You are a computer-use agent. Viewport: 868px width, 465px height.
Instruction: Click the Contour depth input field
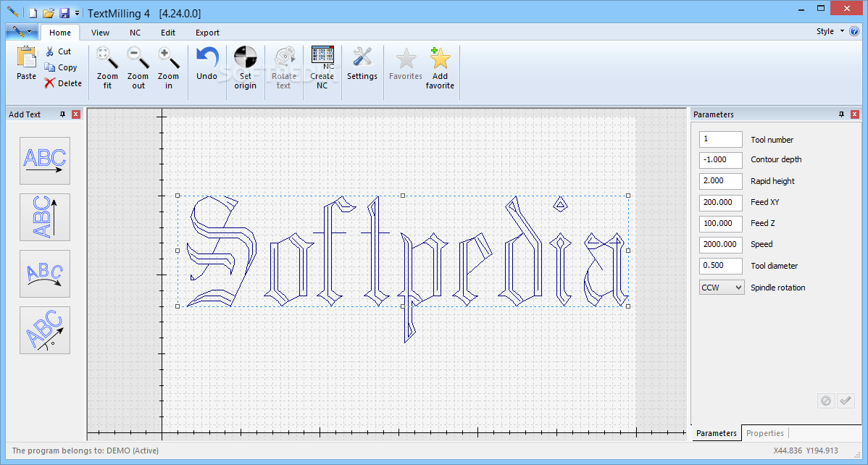pos(721,159)
